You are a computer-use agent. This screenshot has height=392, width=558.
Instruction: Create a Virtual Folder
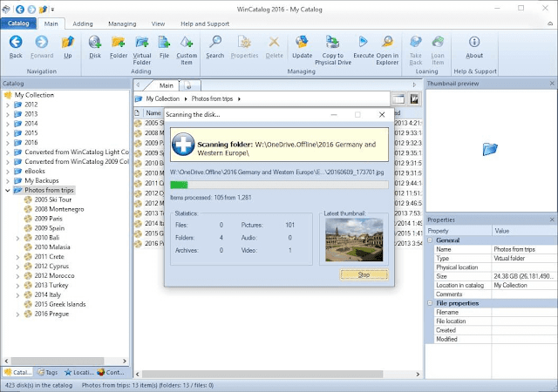[x=142, y=42]
